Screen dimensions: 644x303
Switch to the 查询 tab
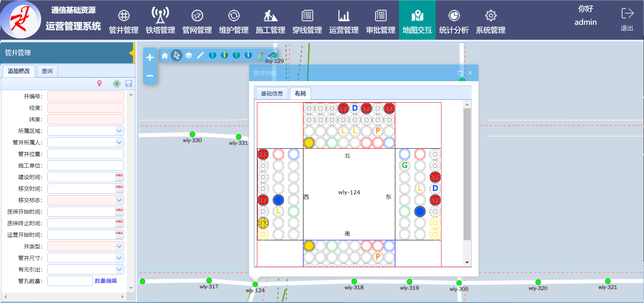click(x=47, y=71)
